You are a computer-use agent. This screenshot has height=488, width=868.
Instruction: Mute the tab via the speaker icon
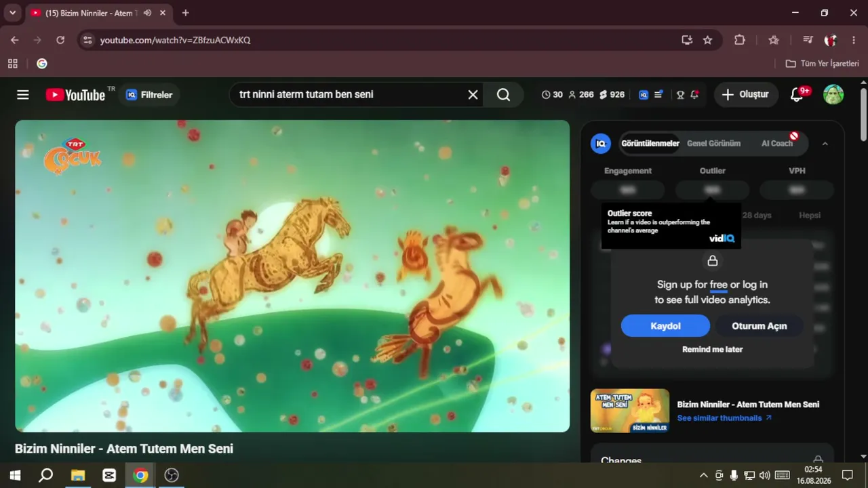pos(147,13)
